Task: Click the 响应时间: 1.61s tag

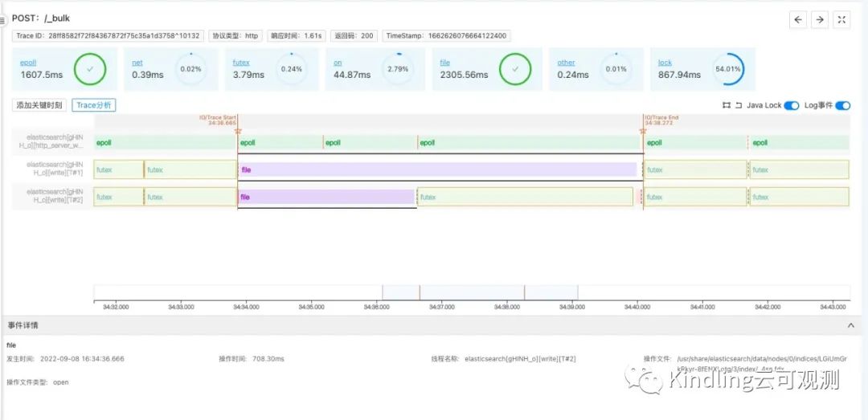Action: point(296,36)
